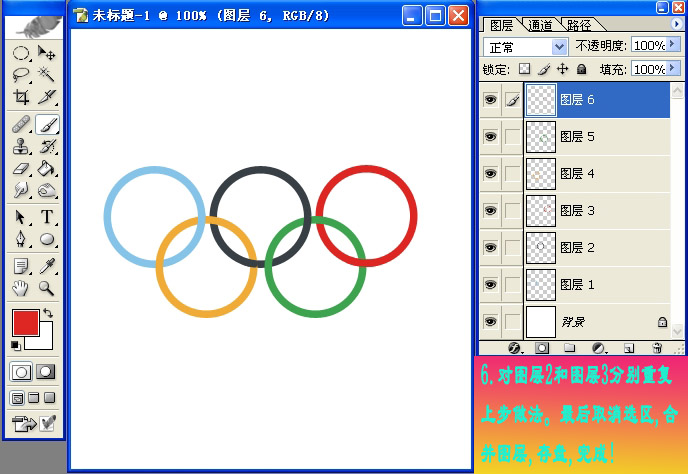
Task: Select the Clone Stamp tool
Action: click(21, 147)
